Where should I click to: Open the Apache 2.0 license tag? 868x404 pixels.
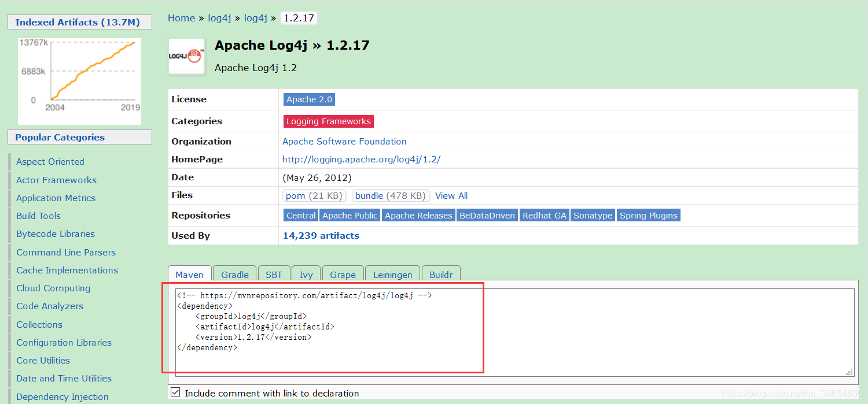[309, 99]
